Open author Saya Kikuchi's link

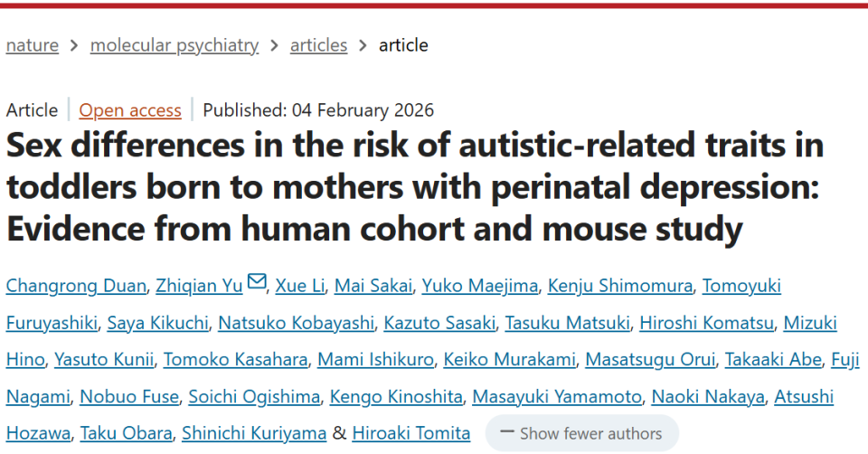158,323
